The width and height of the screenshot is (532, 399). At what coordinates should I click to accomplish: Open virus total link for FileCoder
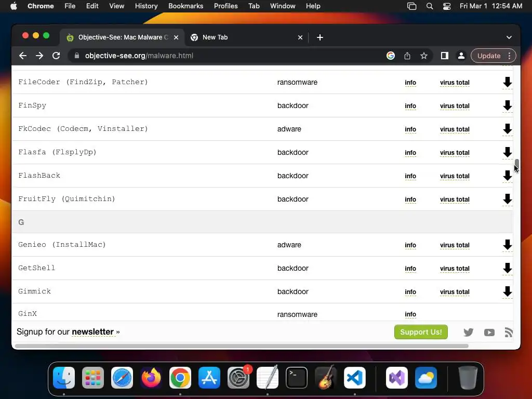tap(455, 83)
